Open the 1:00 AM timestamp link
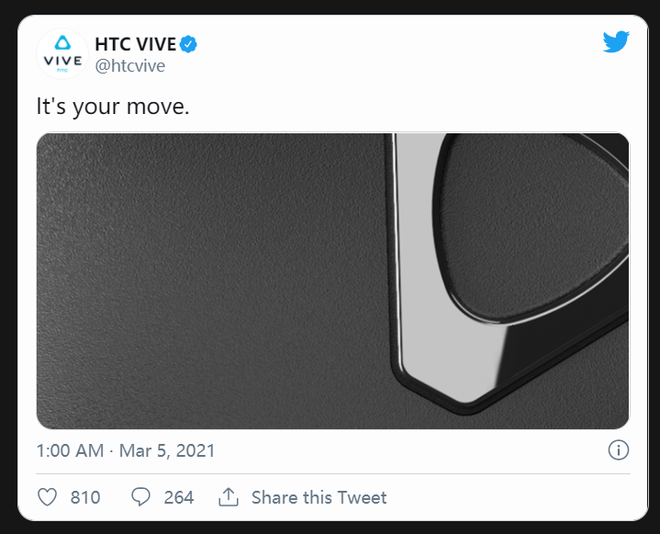Viewport: 660px width, 534px height. (70, 451)
